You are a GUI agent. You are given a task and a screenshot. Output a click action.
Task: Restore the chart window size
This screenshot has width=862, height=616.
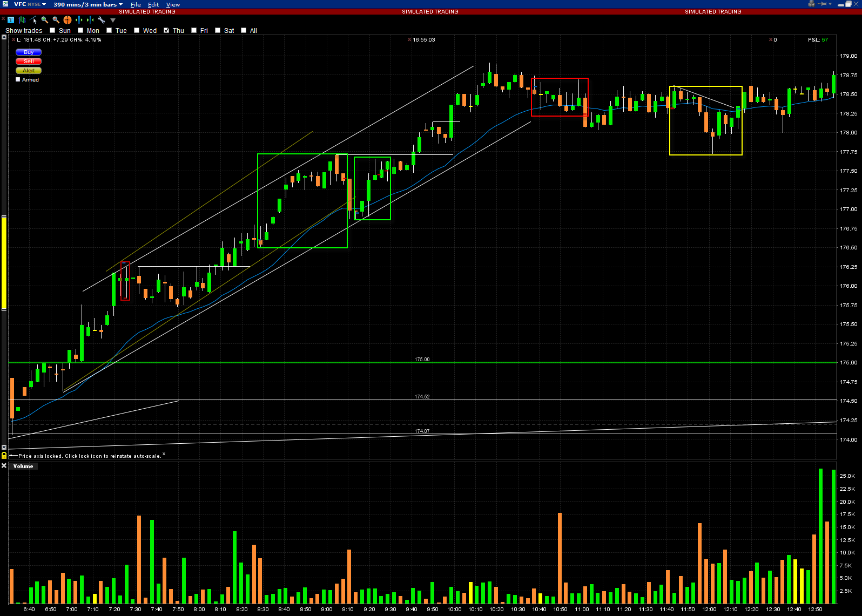(x=848, y=4)
